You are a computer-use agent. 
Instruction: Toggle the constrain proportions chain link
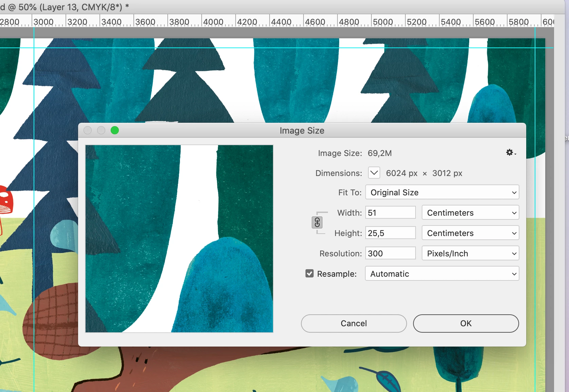click(x=317, y=222)
